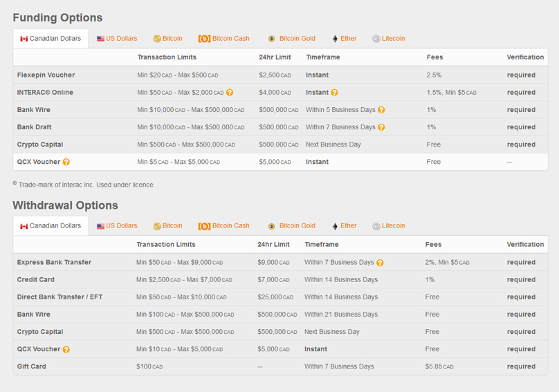Image resolution: width=559 pixels, height=392 pixels.
Task: Click the Bank Wire label in Withdrawal Options
Action: (x=33, y=315)
